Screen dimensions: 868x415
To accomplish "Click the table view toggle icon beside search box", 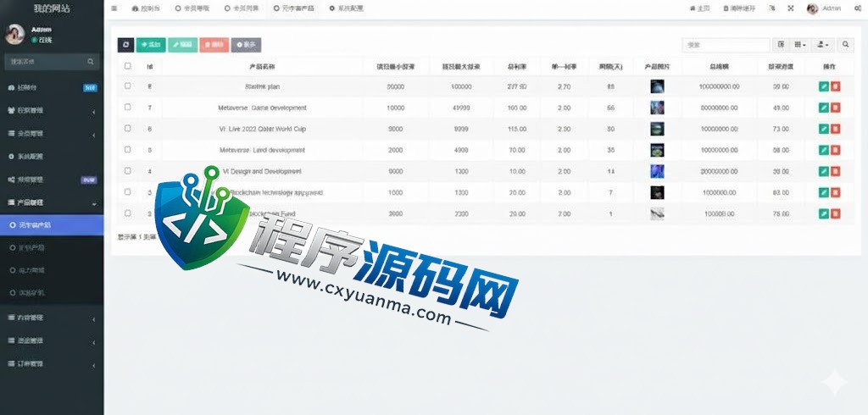I will 781,45.
